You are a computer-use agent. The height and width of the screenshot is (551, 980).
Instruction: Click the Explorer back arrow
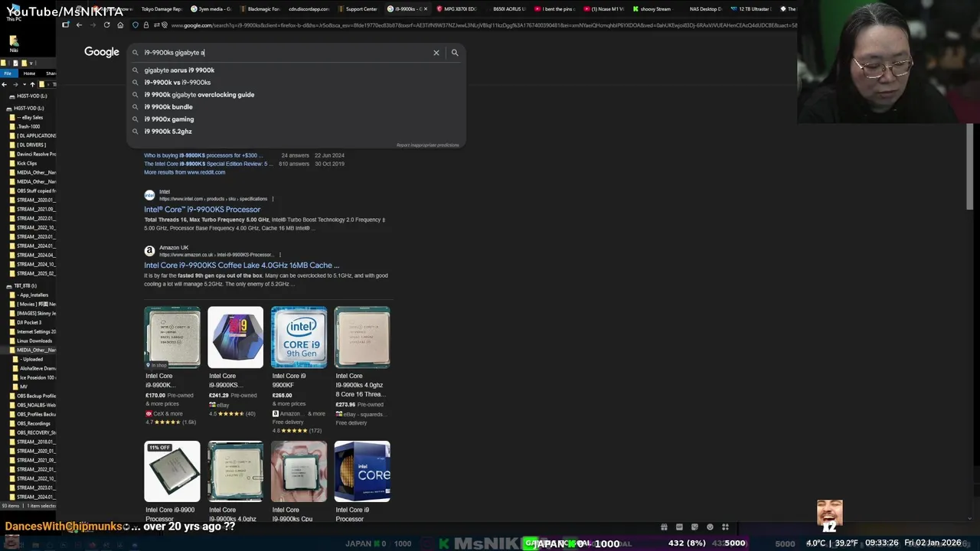(5, 84)
